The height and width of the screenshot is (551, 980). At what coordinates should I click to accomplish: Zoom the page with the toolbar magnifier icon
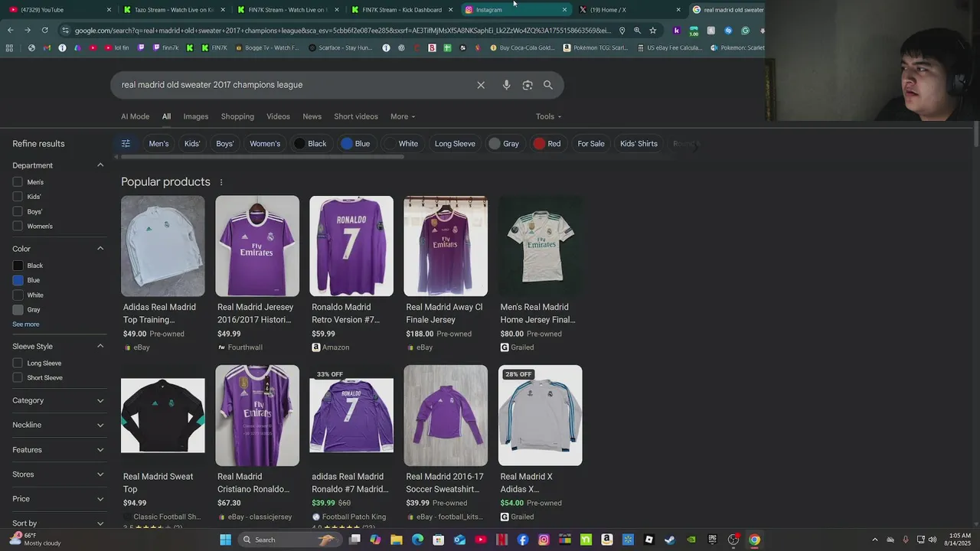(637, 31)
